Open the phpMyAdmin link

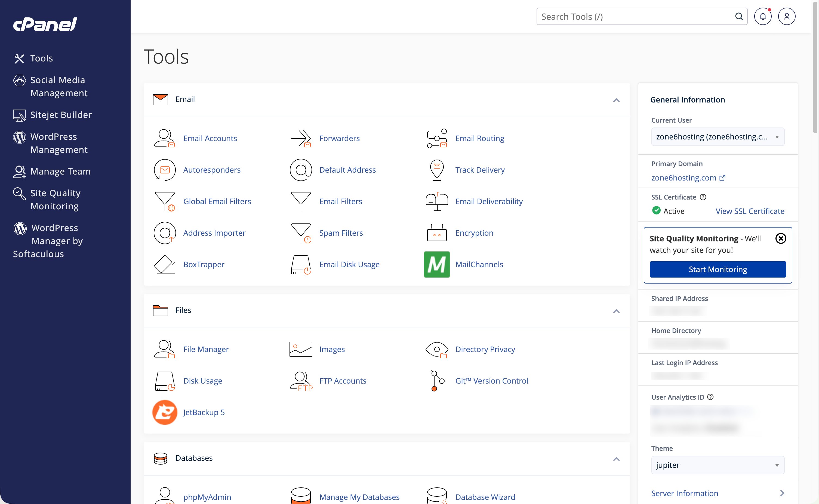tap(207, 497)
